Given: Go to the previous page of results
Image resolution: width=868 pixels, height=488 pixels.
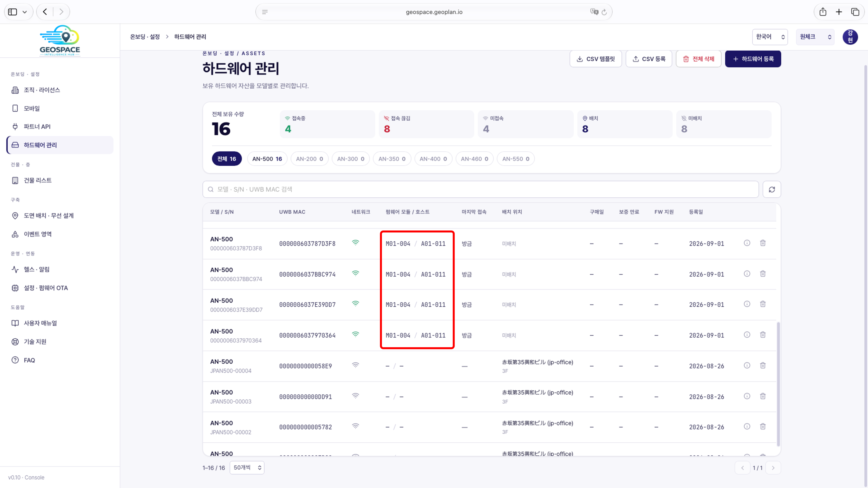Looking at the screenshot, I should 742,468.
